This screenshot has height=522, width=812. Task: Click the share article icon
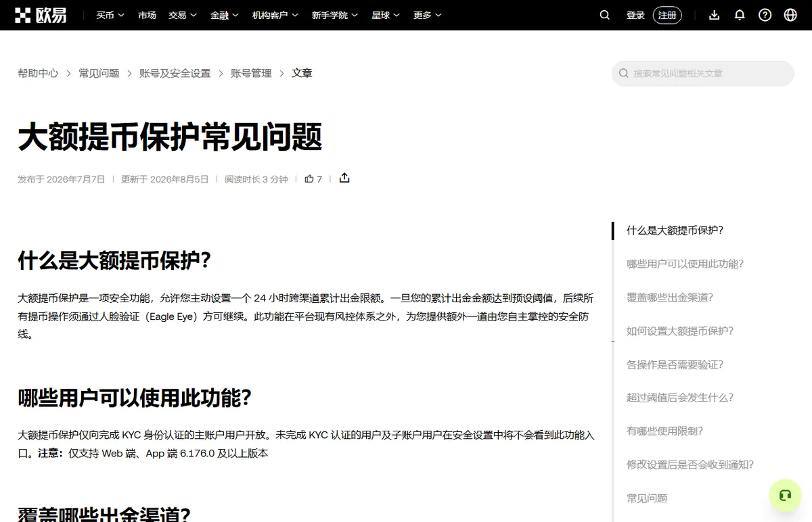coord(344,178)
